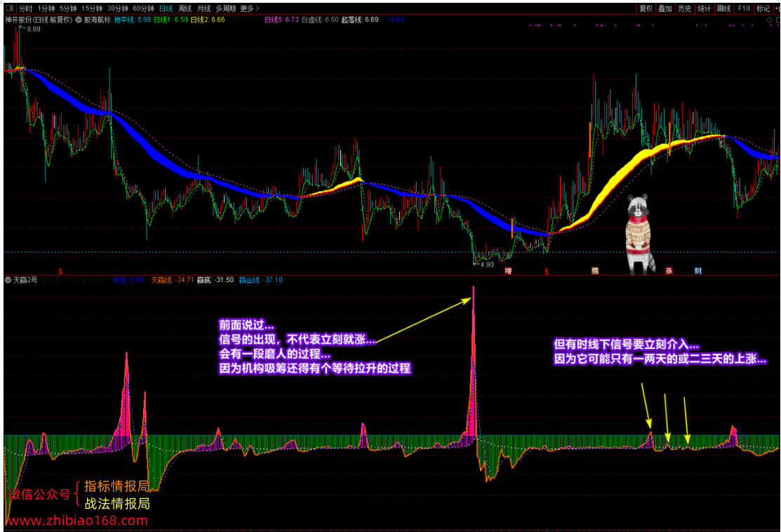Click the panel layout icon at top-left

(9, 8)
